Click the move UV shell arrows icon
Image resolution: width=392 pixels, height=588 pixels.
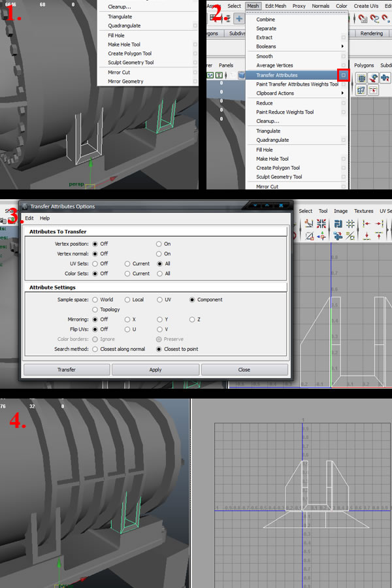pos(323,237)
